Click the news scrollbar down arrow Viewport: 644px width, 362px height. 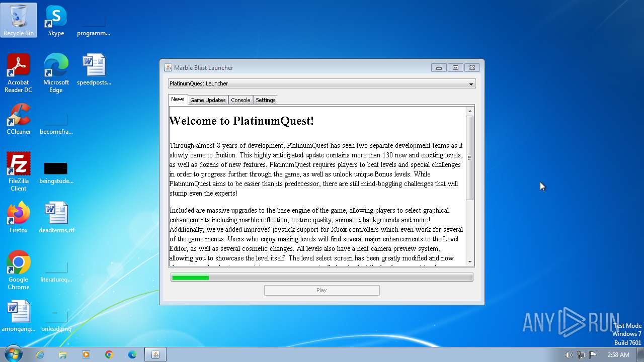point(470,261)
